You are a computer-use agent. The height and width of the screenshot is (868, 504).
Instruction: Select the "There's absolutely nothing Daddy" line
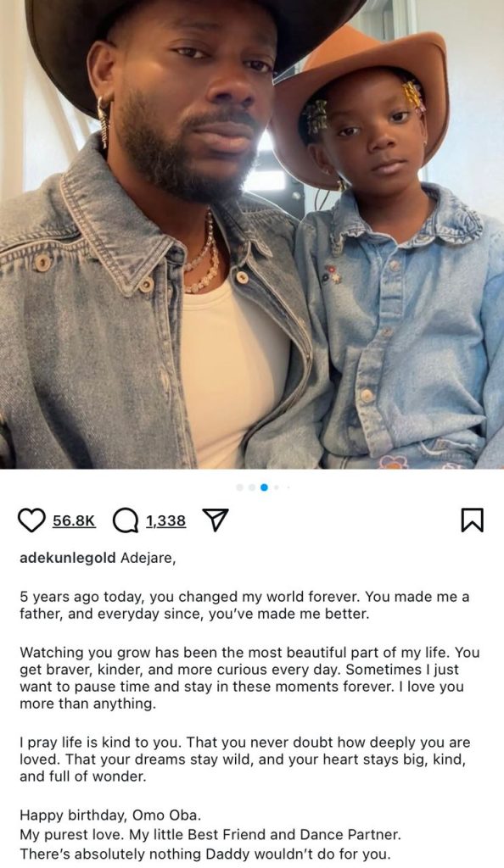point(205,854)
